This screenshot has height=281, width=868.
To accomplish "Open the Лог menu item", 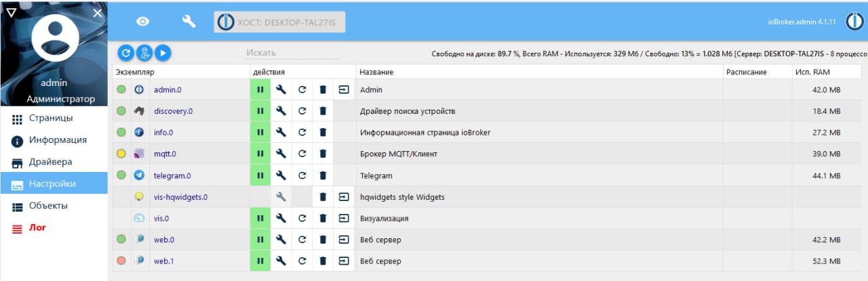I will tap(54, 228).
